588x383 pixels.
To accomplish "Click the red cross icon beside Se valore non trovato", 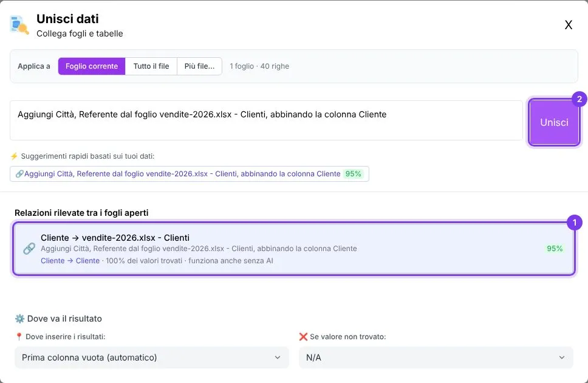I will tap(303, 337).
